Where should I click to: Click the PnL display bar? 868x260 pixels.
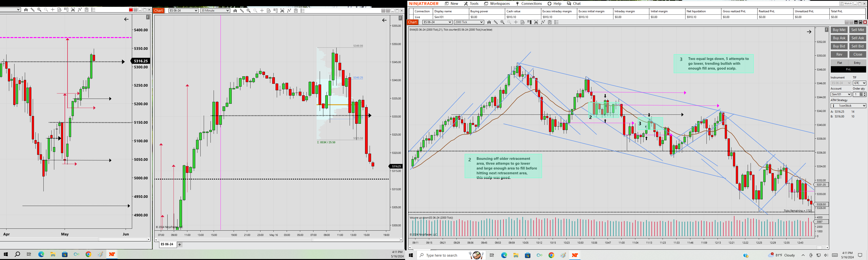point(848,69)
